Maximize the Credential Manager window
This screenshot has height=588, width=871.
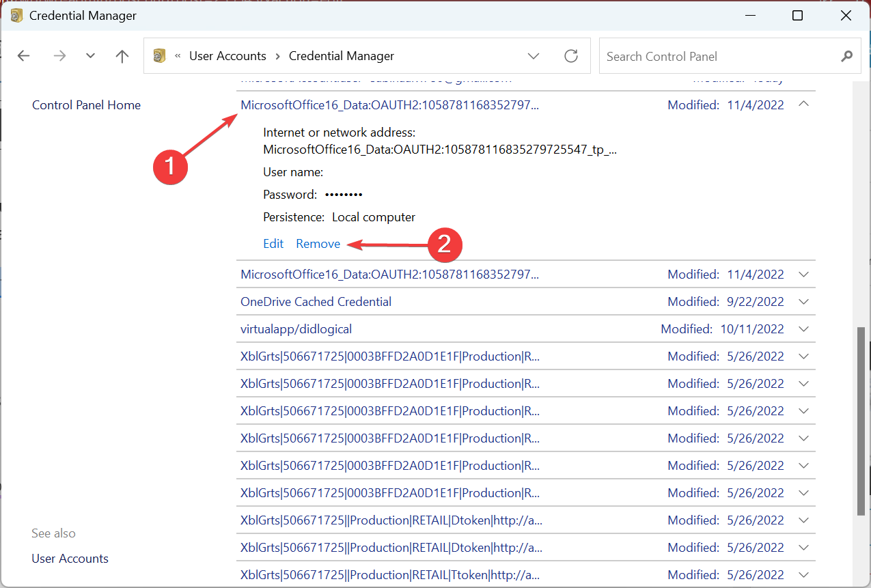pos(797,16)
